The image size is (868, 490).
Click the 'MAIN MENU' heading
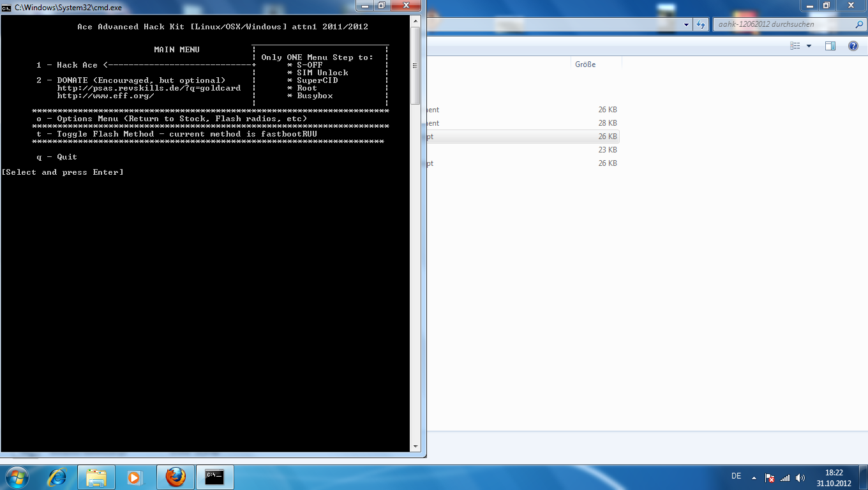(x=177, y=50)
